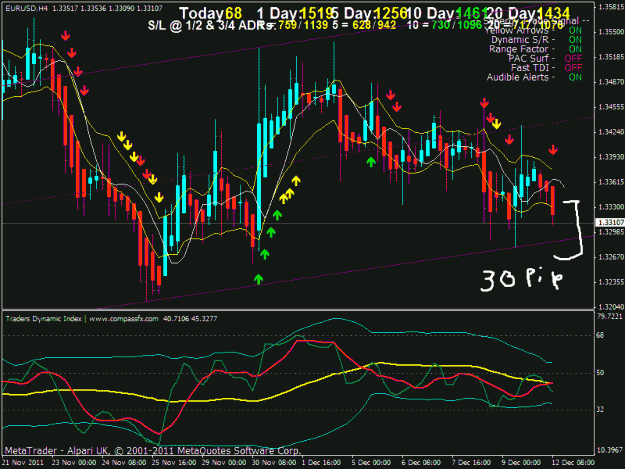Toggle the Audible Alerts ON setting
This screenshot has width=625, height=469.
tap(575, 77)
